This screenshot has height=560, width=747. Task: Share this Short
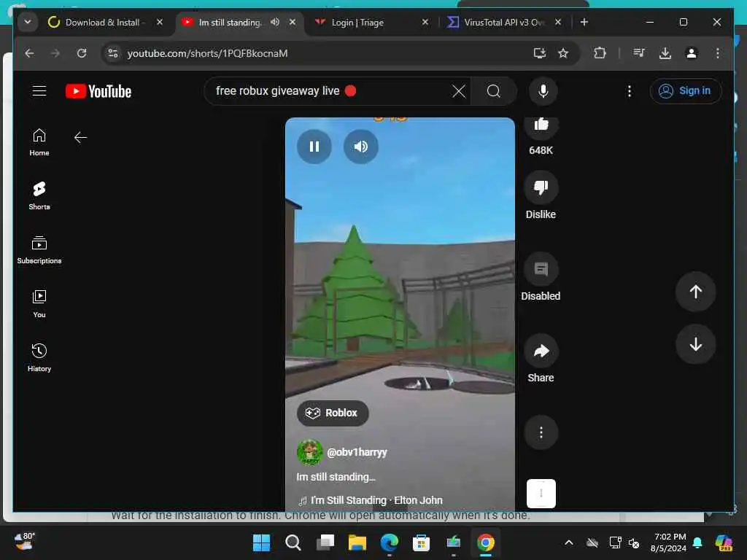point(541,351)
